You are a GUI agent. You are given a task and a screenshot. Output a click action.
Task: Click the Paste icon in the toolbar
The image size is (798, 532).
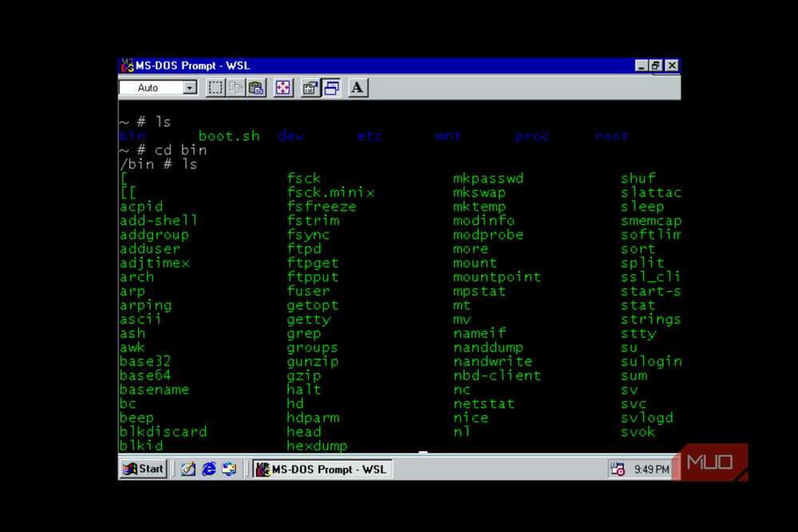point(256,88)
